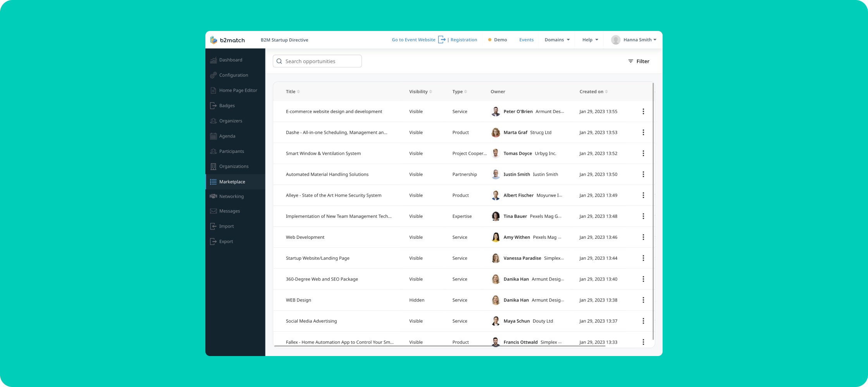Image resolution: width=868 pixels, height=387 pixels.
Task: Click the Partnership type cell
Action: coord(465,174)
